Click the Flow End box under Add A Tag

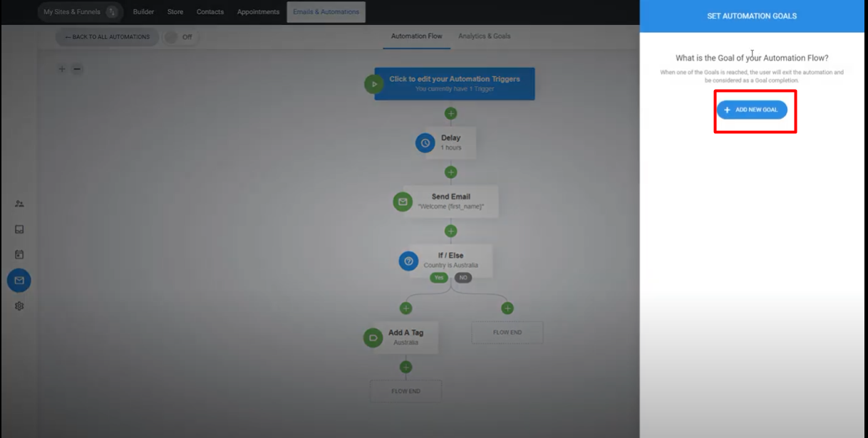pyautogui.click(x=405, y=391)
